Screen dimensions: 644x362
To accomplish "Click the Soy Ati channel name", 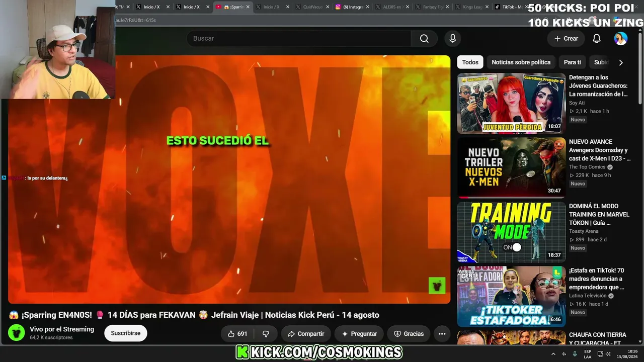I will pyautogui.click(x=577, y=103).
